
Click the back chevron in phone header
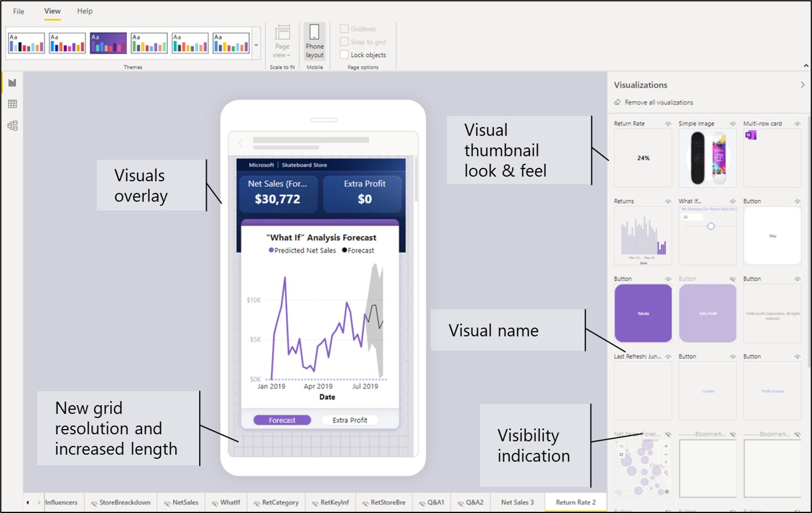click(241, 143)
